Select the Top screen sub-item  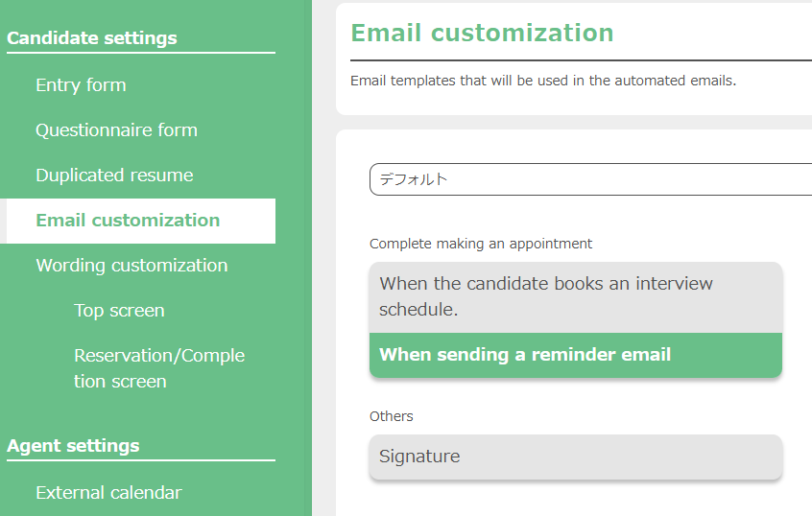(x=119, y=311)
